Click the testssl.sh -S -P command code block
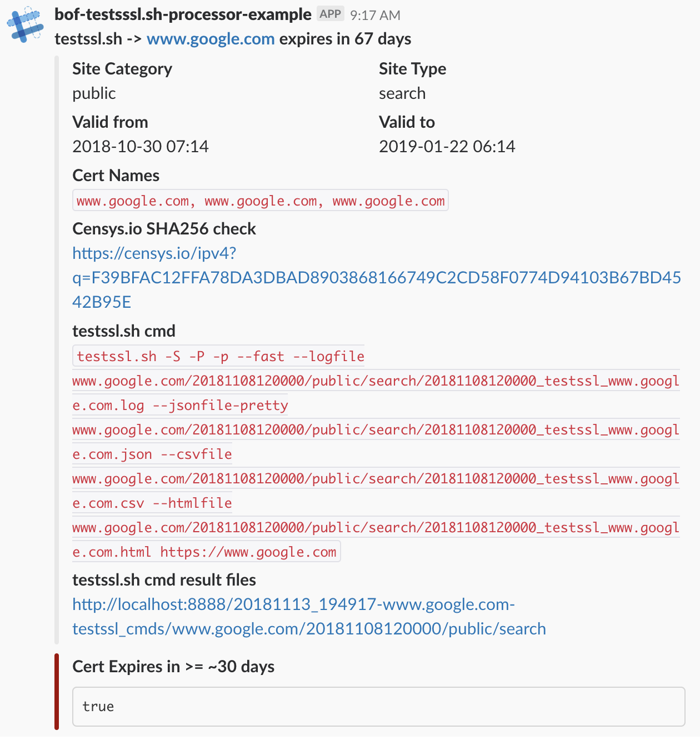The image size is (700, 740). tap(376, 454)
